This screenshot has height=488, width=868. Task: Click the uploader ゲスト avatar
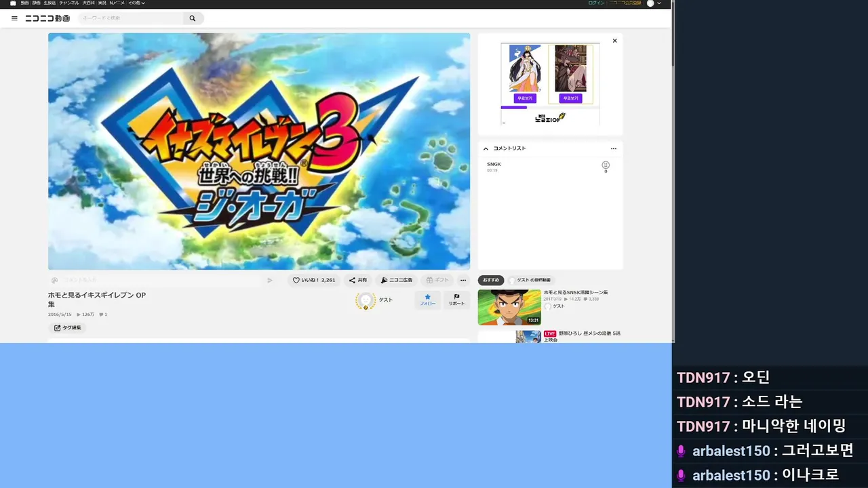coord(366,301)
